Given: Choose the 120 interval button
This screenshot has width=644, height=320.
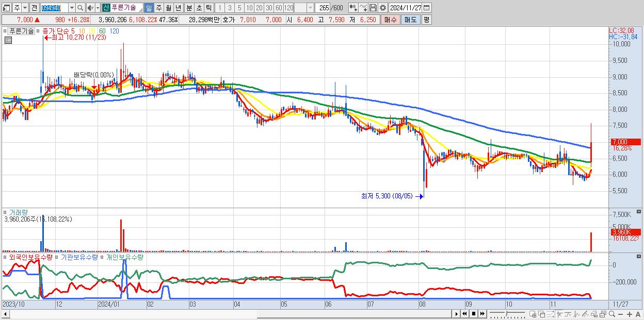Looking at the screenshot, I should pyautogui.click(x=288, y=8).
